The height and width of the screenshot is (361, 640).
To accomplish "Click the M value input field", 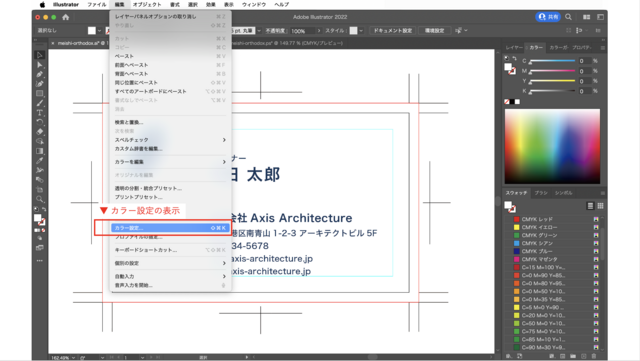I will (x=584, y=71).
